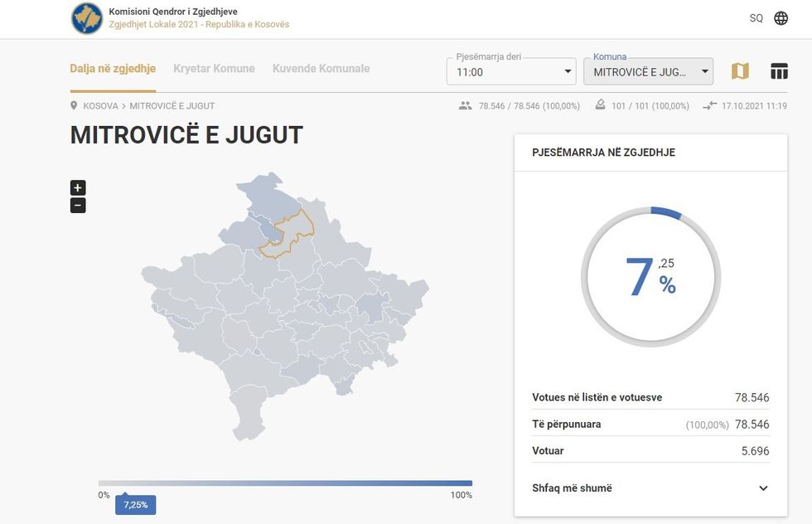Click the SQ language label
This screenshot has width=812, height=524.
[x=756, y=18]
